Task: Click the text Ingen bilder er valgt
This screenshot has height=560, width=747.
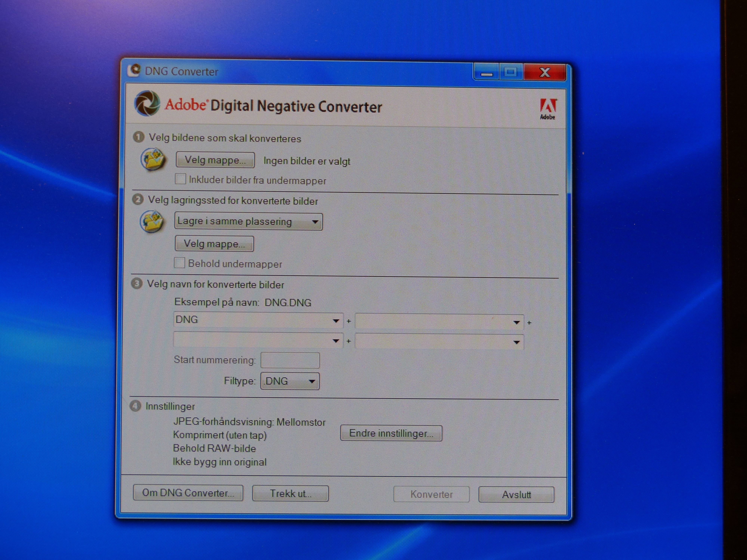Action: pos(307,161)
